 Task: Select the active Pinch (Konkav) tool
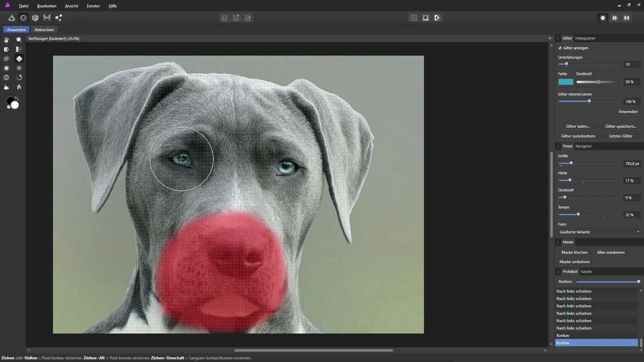pos(19,59)
